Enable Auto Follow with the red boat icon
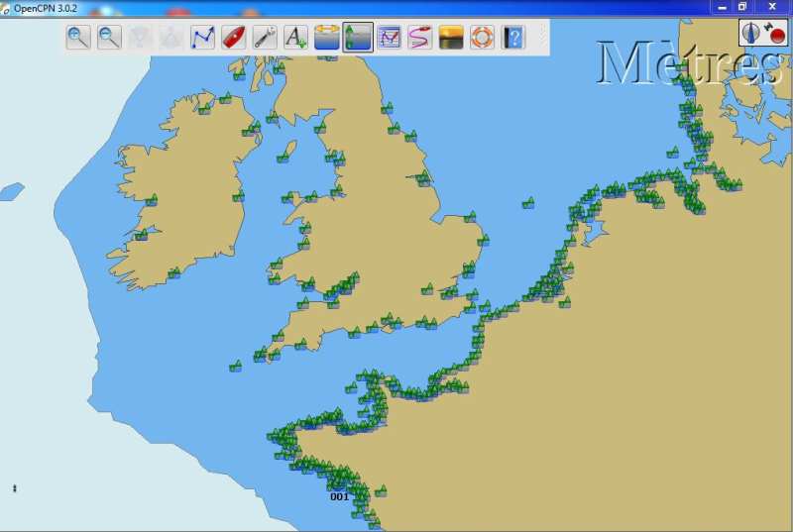 234,37
